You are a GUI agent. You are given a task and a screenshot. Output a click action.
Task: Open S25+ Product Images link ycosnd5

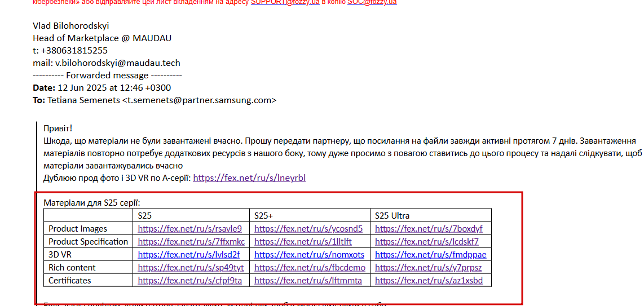tap(309, 228)
